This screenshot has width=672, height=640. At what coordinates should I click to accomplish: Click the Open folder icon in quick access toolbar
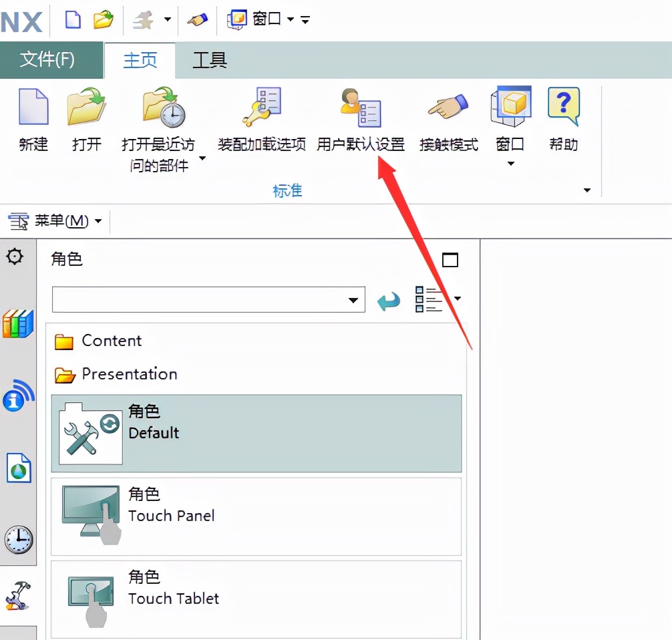coord(104,19)
